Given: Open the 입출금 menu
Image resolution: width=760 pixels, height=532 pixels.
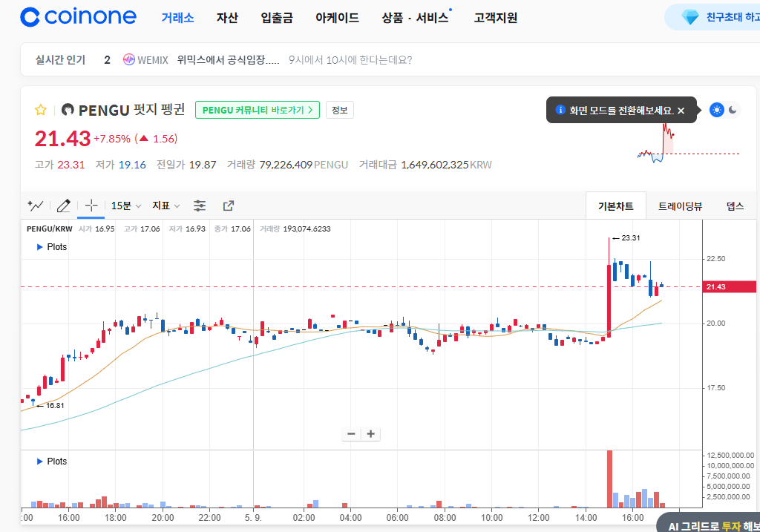Looking at the screenshot, I should click(x=277, y=18).
